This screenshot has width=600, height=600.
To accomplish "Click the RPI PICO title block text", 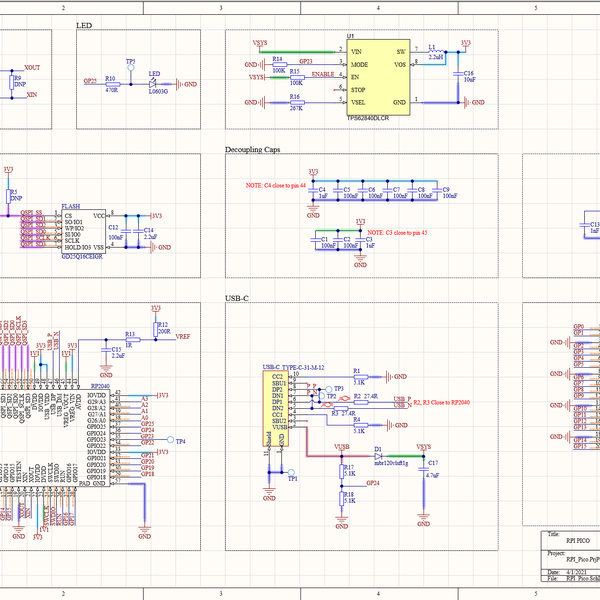I will (578, 541).
